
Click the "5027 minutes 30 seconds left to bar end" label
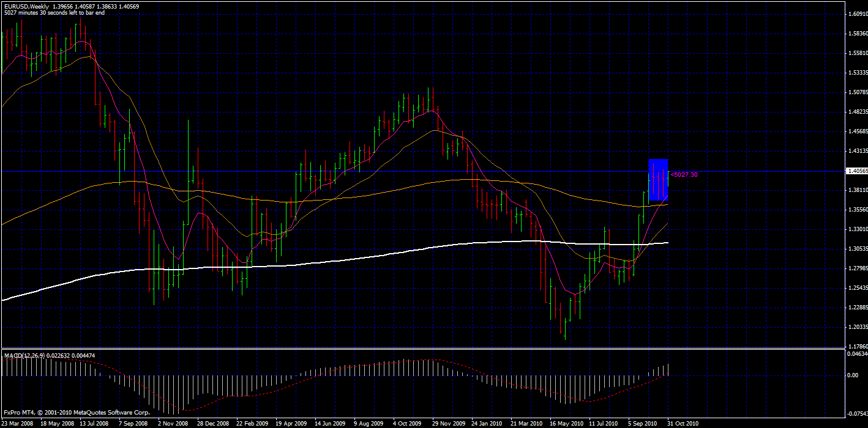[x=54, y=12]
